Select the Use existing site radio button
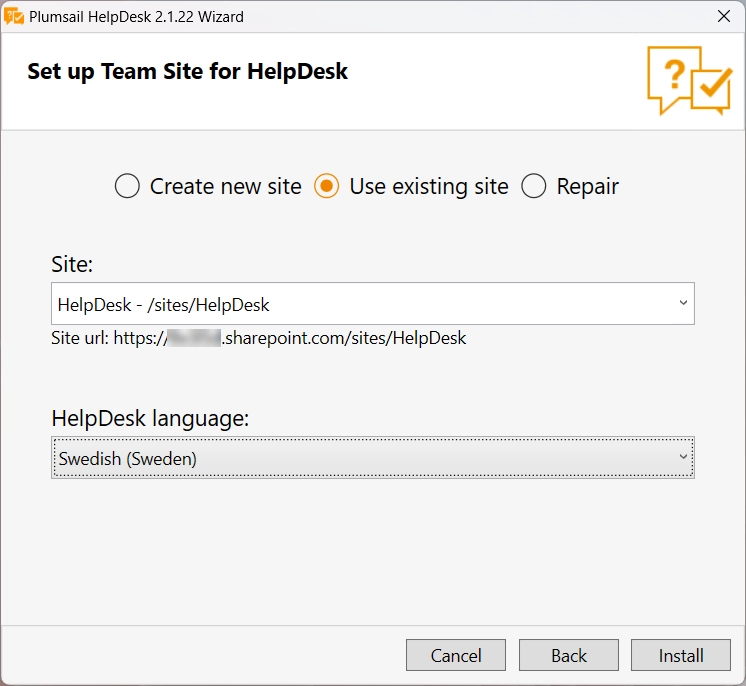Viewport: 746px width, 686px height. pyautogui.click(x=326, y=186)
